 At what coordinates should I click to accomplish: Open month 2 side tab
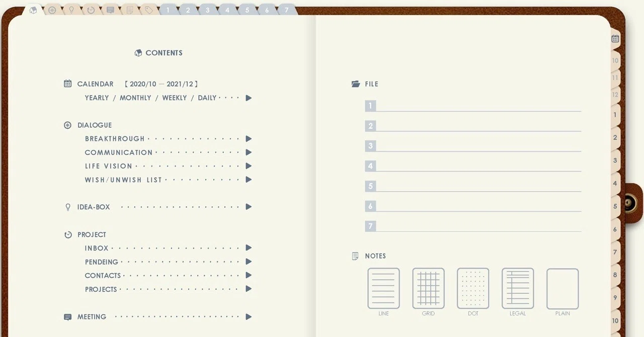[615, 137]
